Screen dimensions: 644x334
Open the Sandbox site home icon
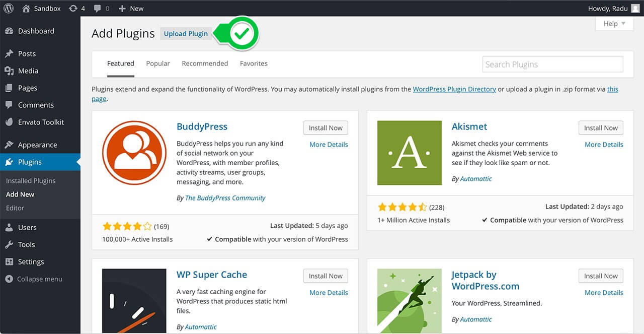point(26,8)
